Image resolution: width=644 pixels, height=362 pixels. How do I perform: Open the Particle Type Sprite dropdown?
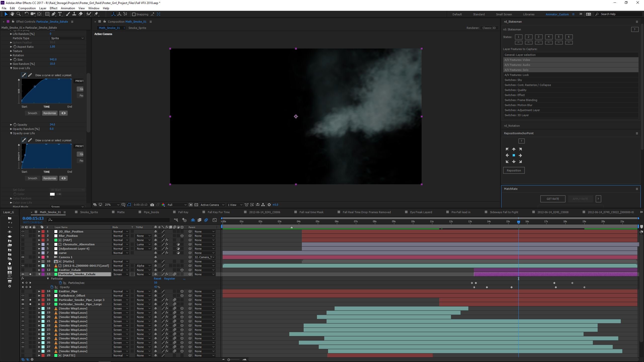pyautogui.click(x=67, y=38)
